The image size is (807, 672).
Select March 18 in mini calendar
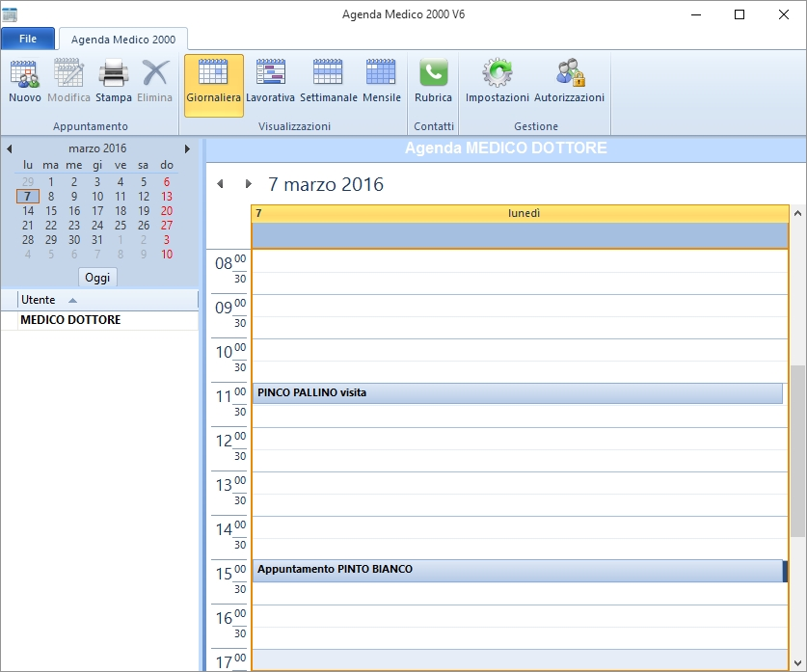click(x=121, y=210)
